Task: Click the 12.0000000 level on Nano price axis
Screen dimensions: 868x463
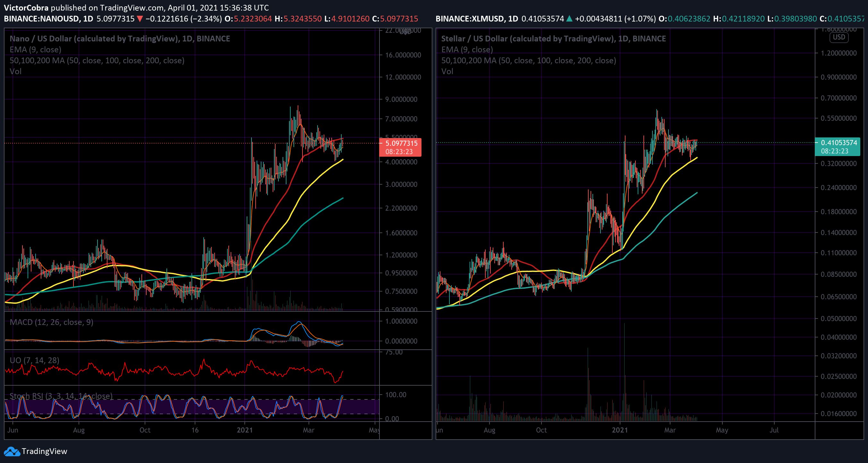Action: pyautogui.click(x=403, y=77)
